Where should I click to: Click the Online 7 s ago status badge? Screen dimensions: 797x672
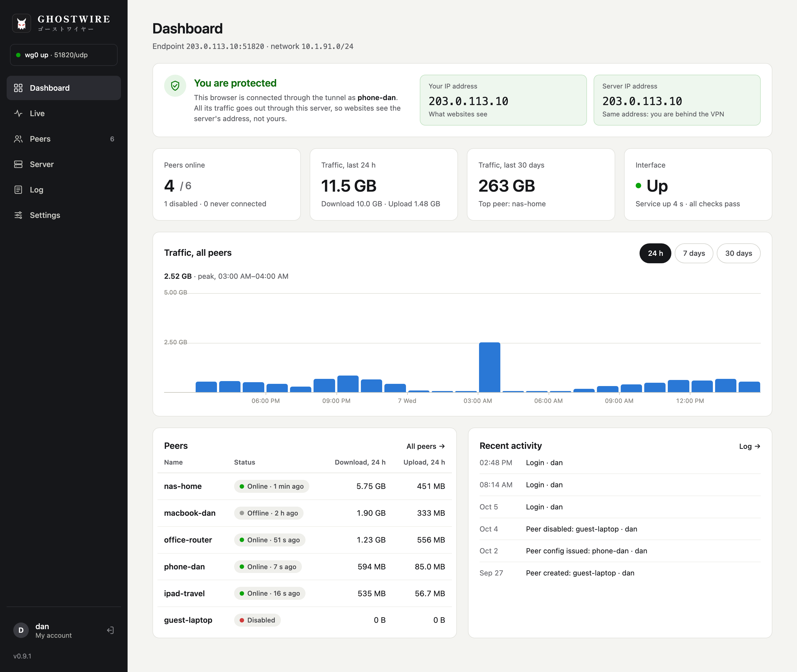click(268, 567)
